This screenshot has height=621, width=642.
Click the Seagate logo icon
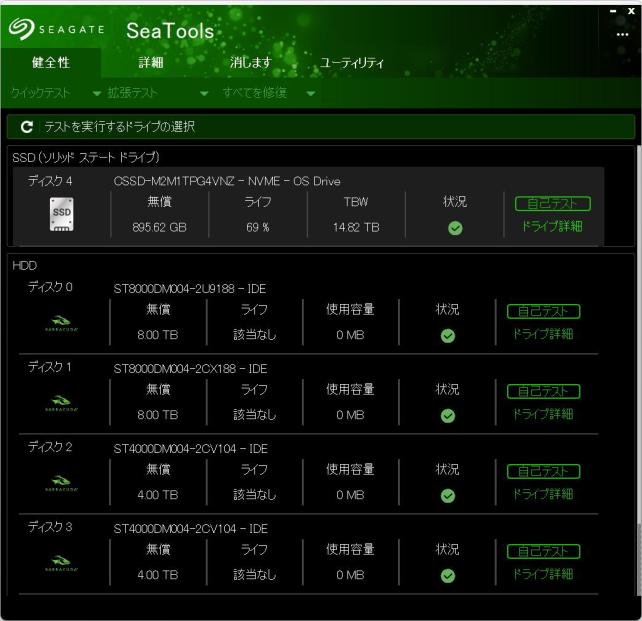pos(21,28)
